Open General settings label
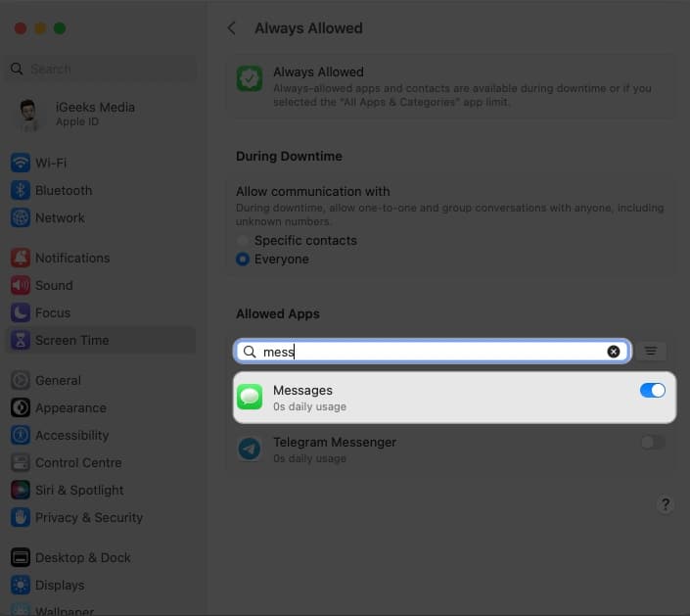The image size is (690, 616). click(58, 380)
